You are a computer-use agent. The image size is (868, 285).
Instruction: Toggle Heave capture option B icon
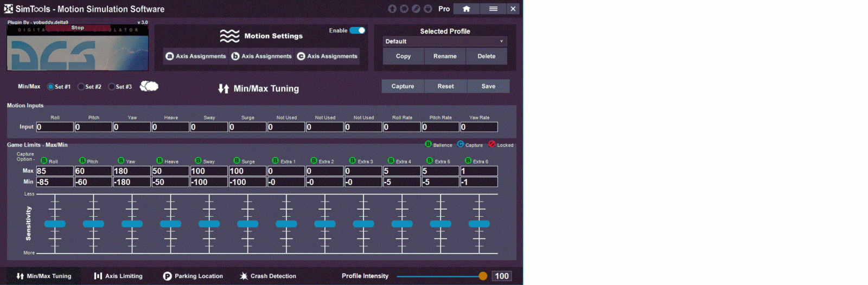159,160
